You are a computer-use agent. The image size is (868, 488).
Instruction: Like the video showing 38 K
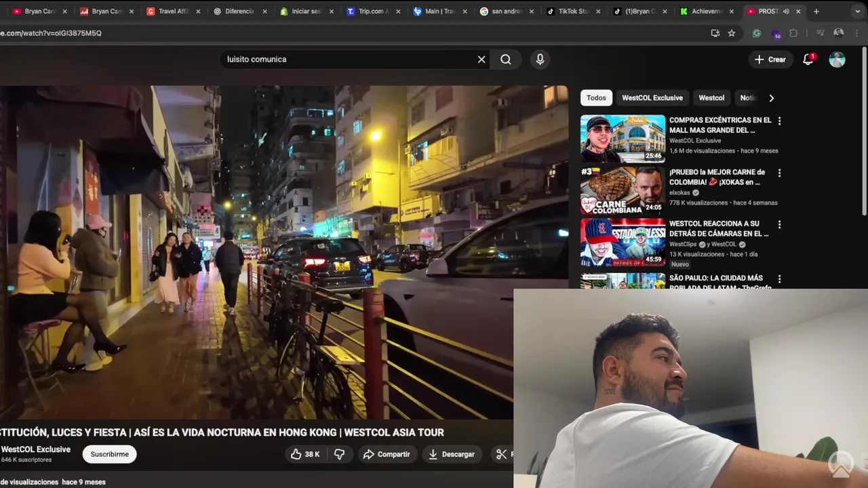click(x=305, y=454)
